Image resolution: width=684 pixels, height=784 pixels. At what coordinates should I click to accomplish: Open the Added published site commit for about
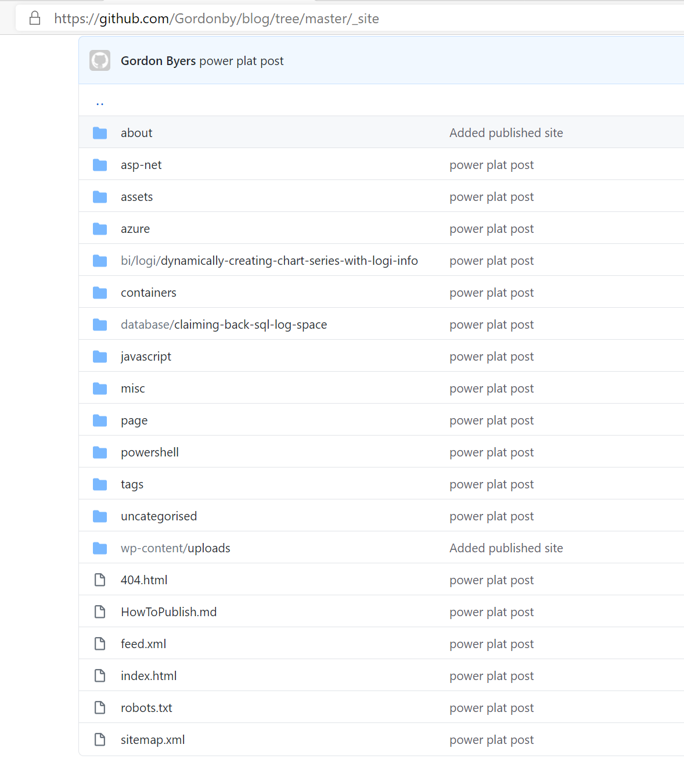click(506, 133)
